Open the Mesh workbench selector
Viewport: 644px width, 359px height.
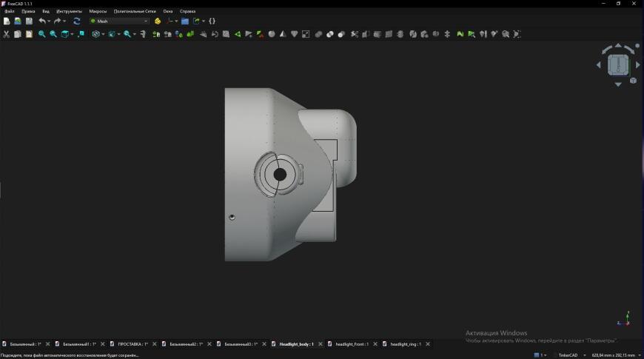coord(119,21)
